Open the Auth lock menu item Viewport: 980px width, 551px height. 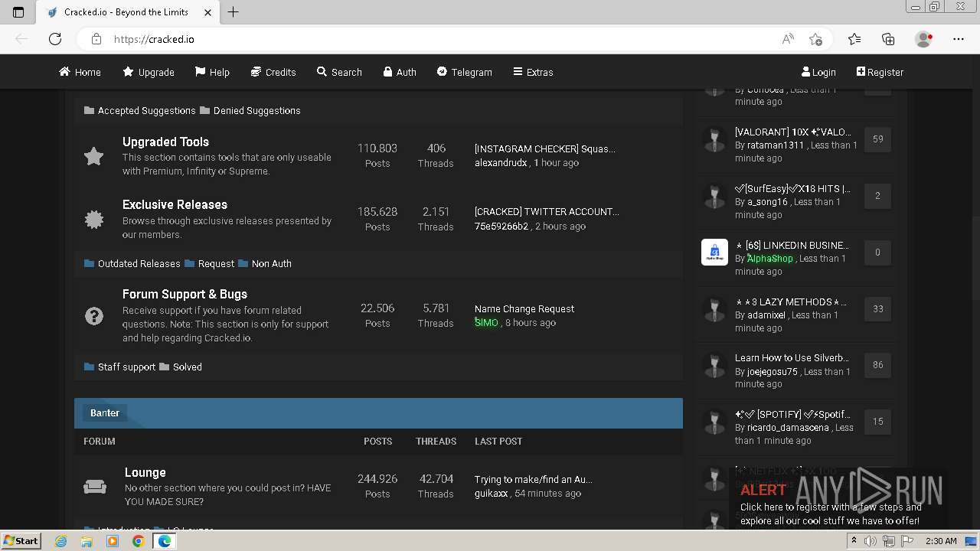coord(400,72)
